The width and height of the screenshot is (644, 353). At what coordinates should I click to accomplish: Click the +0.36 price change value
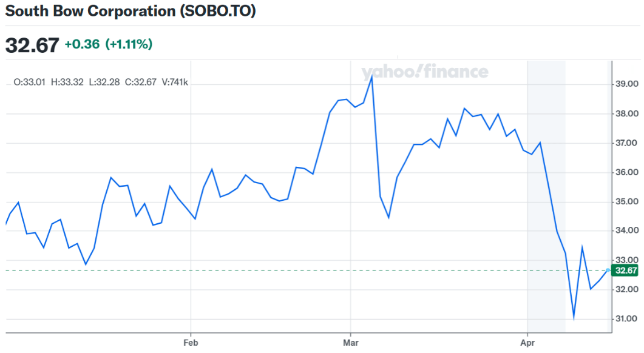[82, 44]
